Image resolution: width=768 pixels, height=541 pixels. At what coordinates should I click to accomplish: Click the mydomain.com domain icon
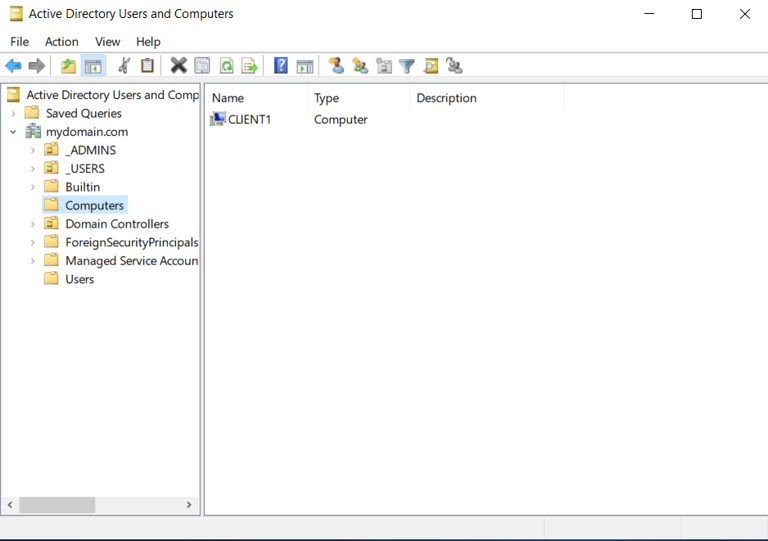point(33,131)
